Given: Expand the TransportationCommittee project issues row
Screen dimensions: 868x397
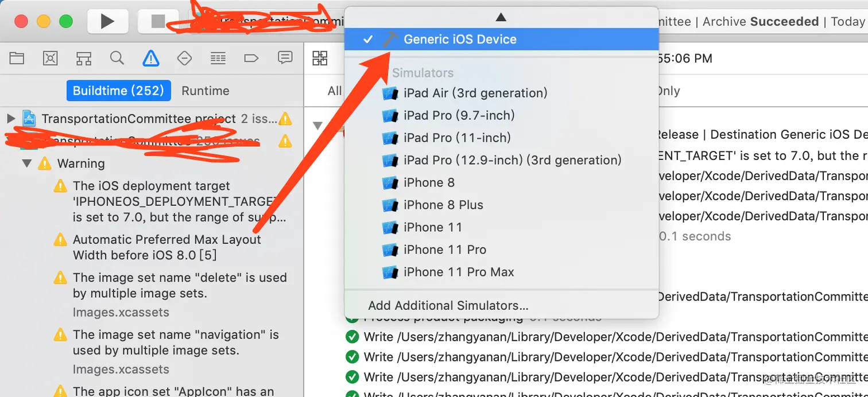Looking at the screenshot, I should [10, 119].
